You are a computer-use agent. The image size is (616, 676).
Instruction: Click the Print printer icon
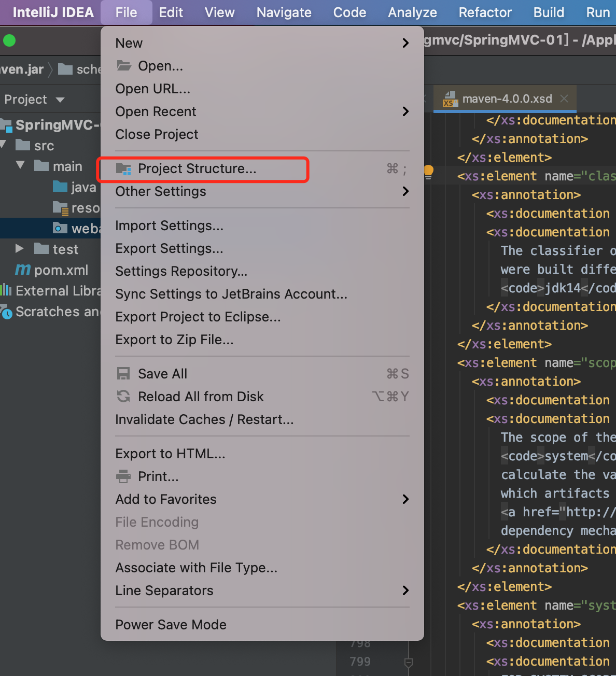tap(123, 476)
